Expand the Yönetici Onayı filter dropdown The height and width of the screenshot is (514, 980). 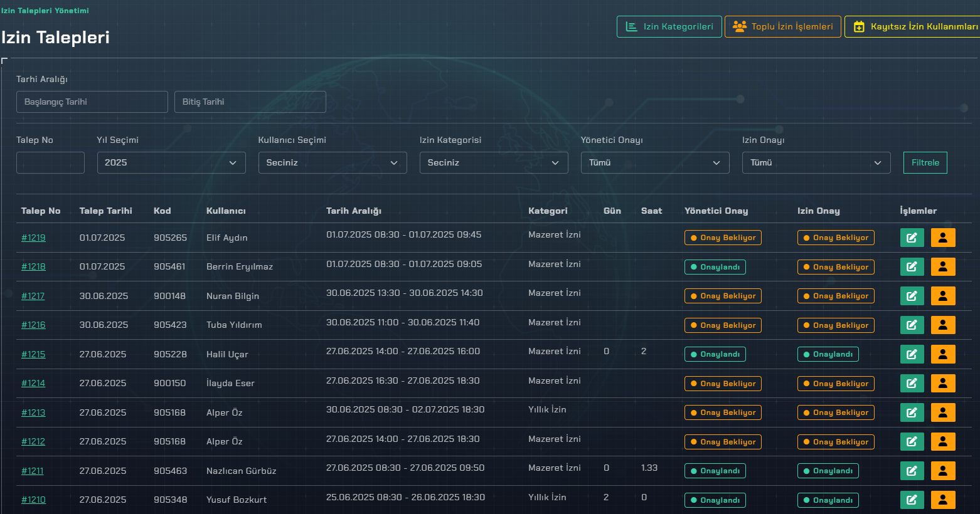tap(654, 162)
